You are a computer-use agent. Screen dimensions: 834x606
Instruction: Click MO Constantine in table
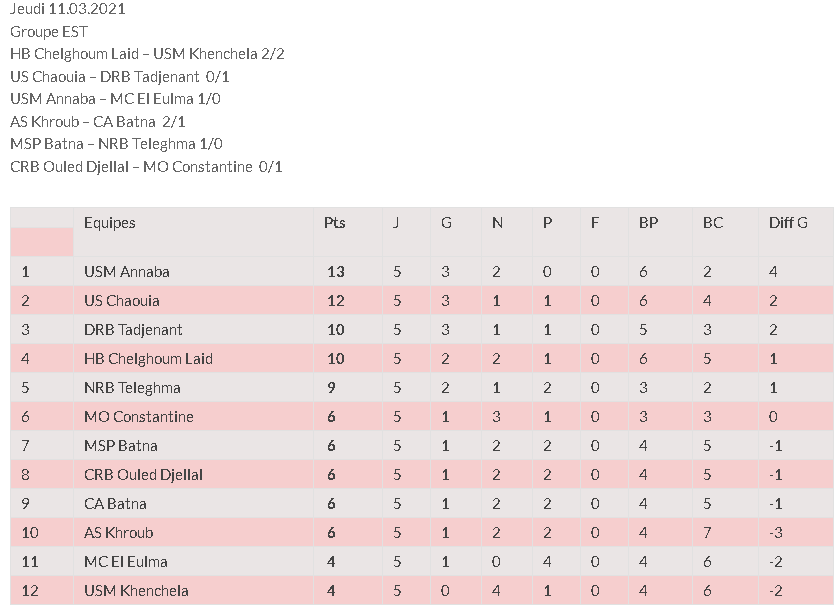point(139,417)
